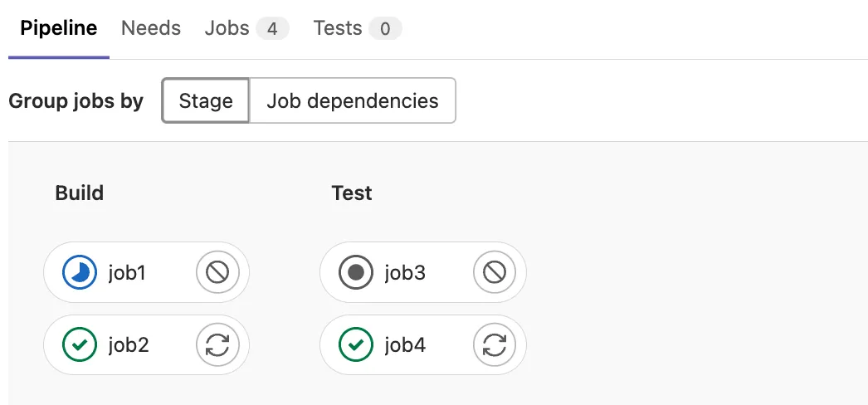Viewport: 868px width, 405px height.
Task: Click the Jobs count badge 4
Action: coord(272,29)
